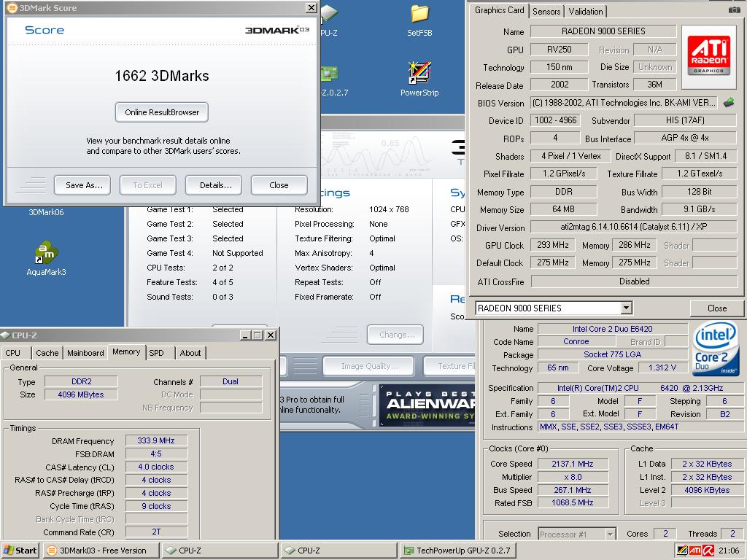747x560 pixels.
Task: Click the ATI Radeon logo in GPU-Z
Action: [x=708, y=57]
